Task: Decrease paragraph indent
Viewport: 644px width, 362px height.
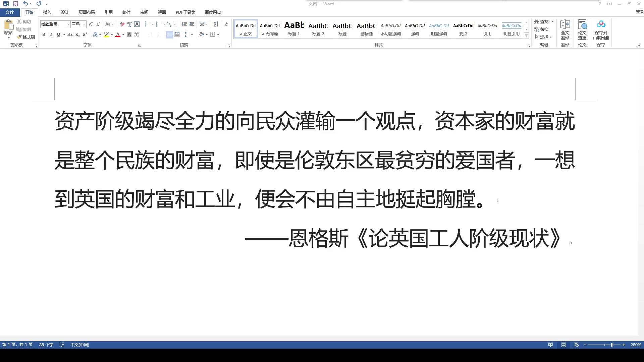Action: click(x=184, y=24)
